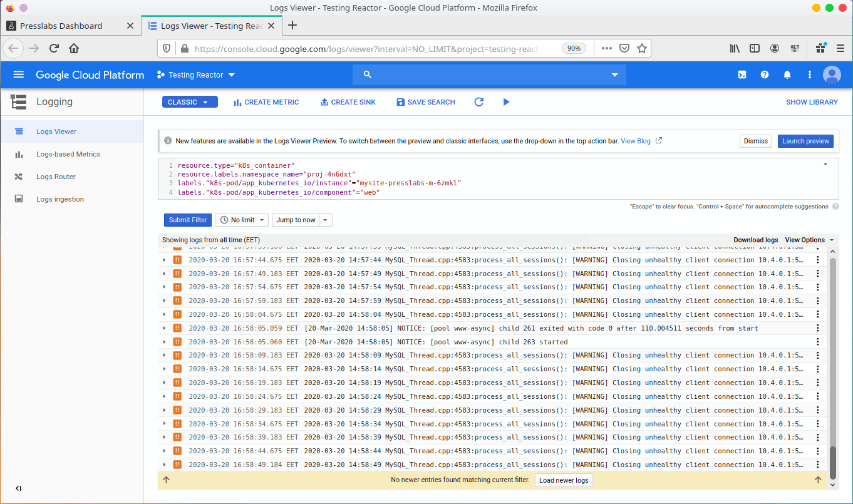Click the refresh logs circular arrow icon

coord(479,102)
